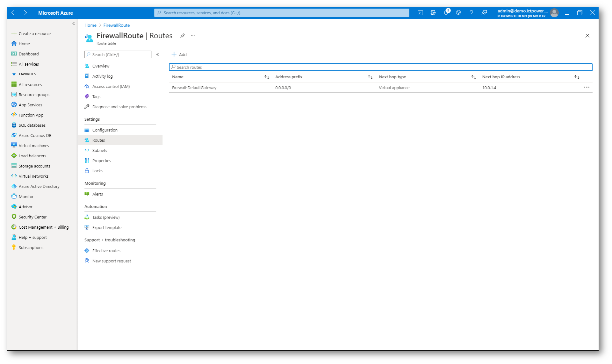Click Create a resource

pyautogui.click(x=34, y=33)
